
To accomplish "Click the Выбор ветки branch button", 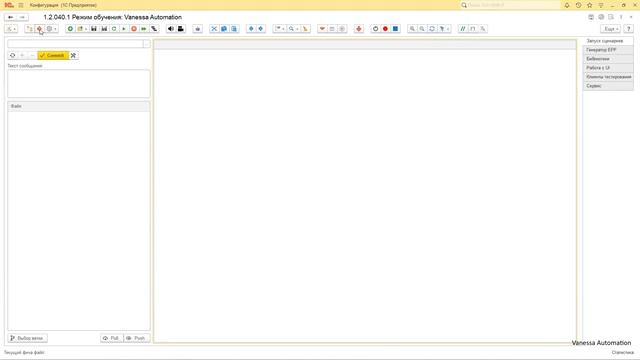I will pos(27,338).
